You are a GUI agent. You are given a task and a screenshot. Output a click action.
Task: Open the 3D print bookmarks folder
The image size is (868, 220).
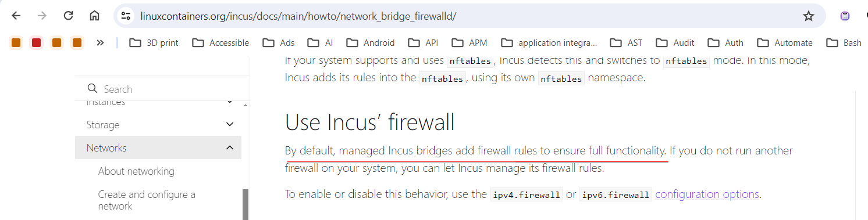pyautogui.click(x=154, y=42)
